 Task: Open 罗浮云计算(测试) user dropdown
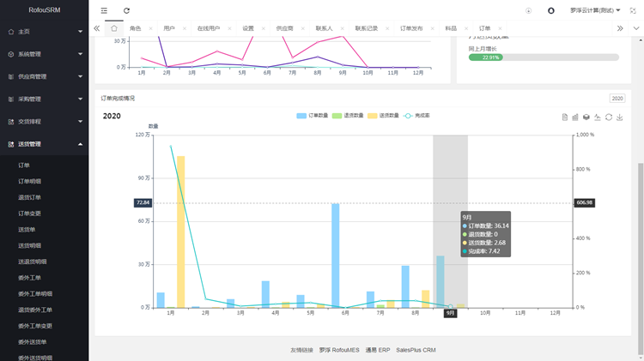click(595, 10)
